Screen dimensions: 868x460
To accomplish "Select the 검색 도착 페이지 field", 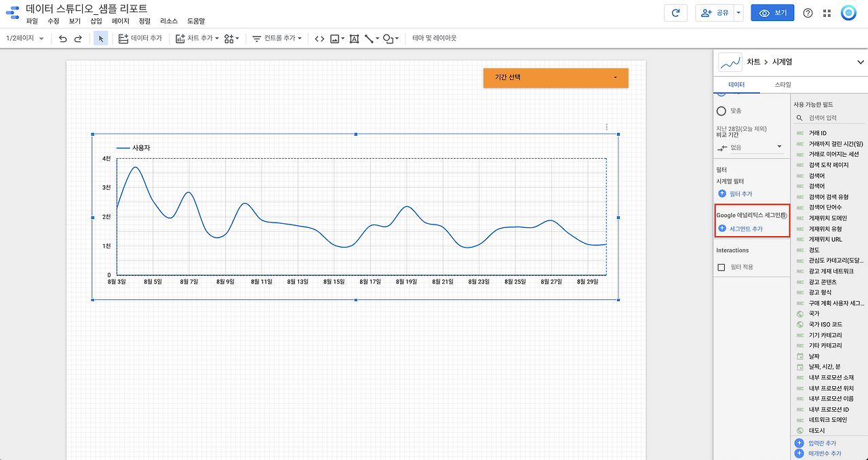I will pos(830,165).
